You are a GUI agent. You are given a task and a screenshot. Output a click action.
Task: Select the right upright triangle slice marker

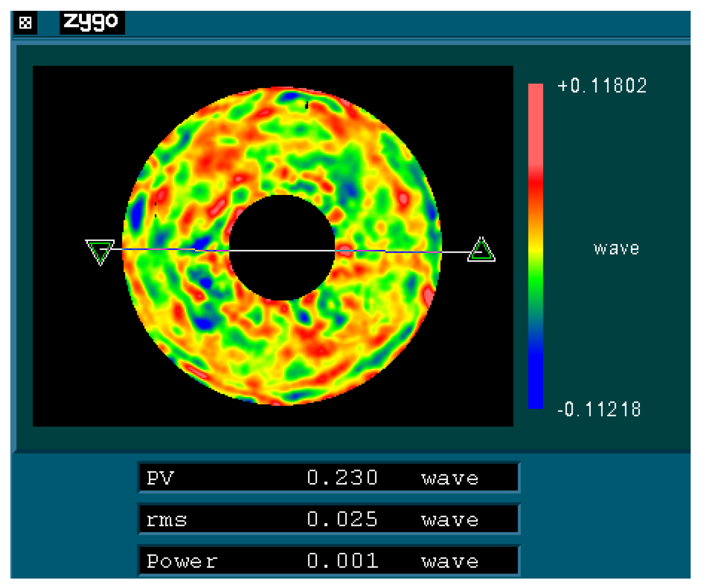pos(481,250)
